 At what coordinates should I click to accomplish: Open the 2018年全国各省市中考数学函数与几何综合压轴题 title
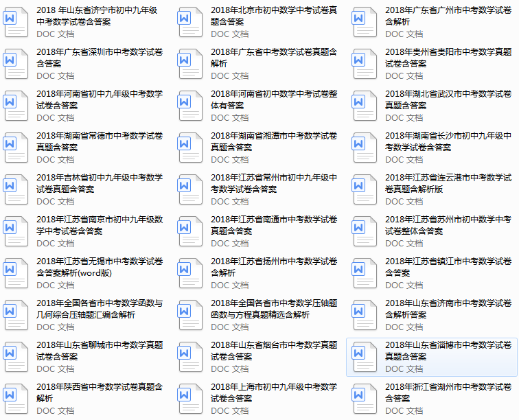[99, 309]
